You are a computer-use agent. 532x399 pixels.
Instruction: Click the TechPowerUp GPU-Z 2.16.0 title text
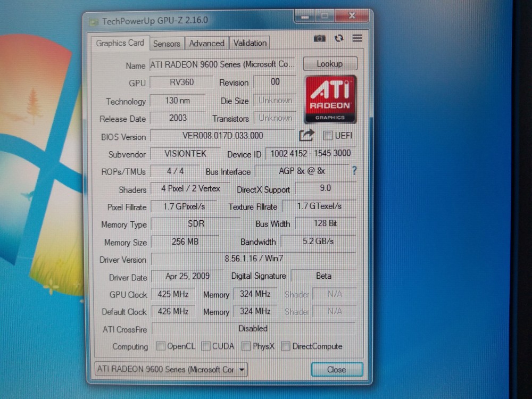coord(155,21)
